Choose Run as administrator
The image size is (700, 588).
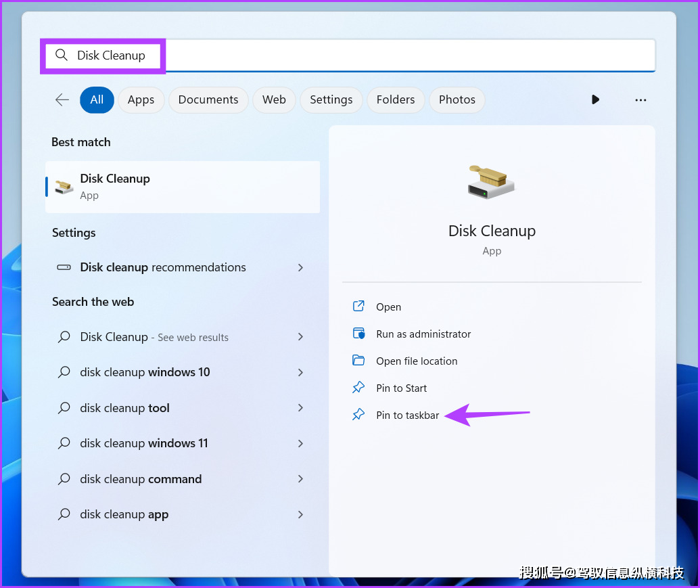coord(423,334)
